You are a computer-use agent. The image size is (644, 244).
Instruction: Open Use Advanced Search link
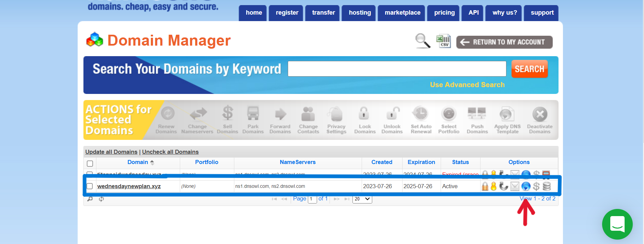click(x=467, y=85)
